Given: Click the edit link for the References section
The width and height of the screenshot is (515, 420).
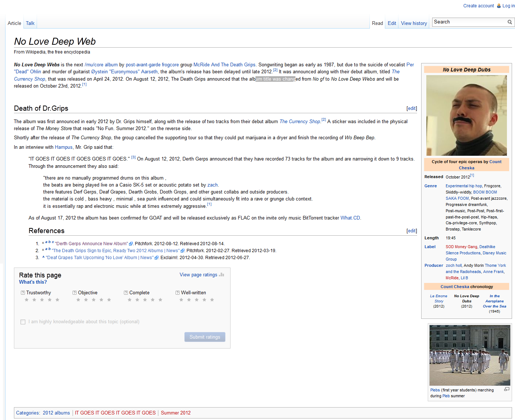Looking at the screenshot, I should tap(412, 231).
